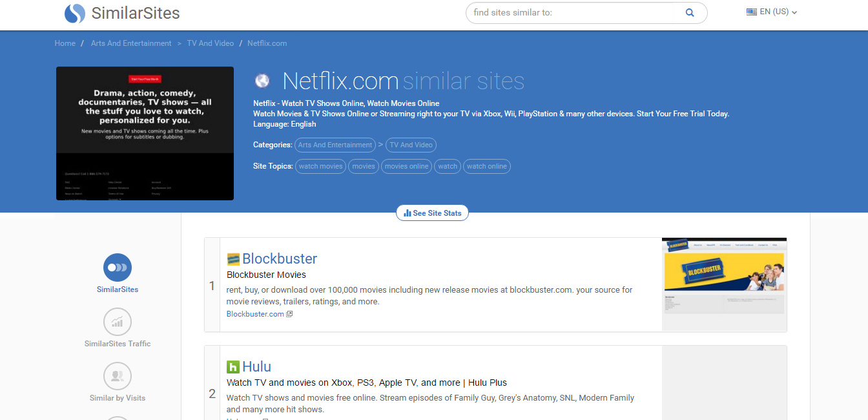Click the Netflix.com heading title
The image size is (868, 420).
[340, 81]
